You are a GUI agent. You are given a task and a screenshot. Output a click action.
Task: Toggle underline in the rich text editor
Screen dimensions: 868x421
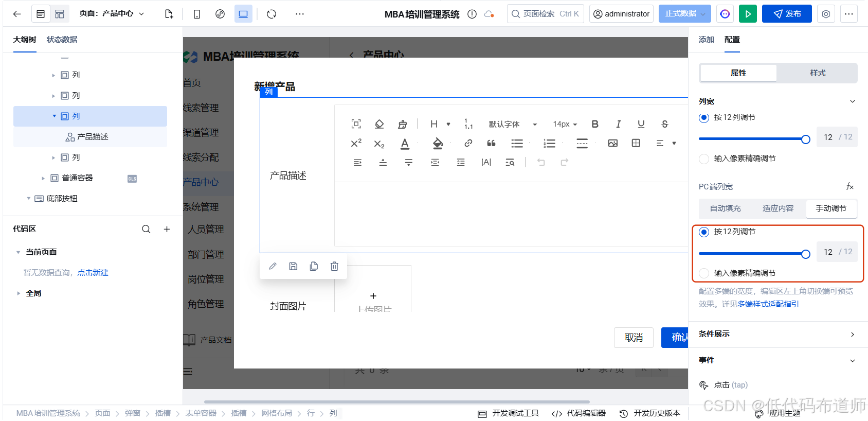[x=641, y=124]
